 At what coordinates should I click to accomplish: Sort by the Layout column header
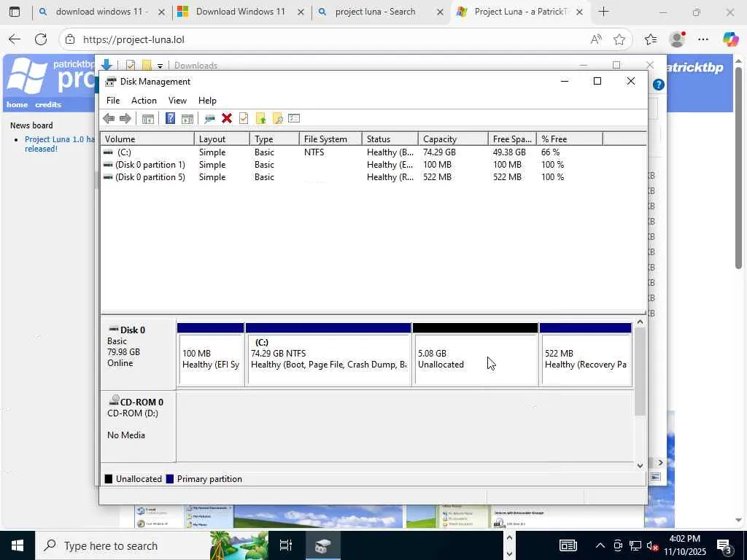coord(222,139)
